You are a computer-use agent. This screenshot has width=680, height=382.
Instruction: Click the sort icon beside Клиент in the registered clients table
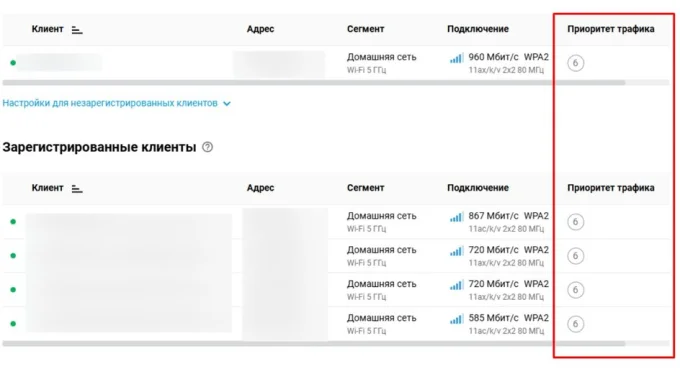tap(77, 189)
